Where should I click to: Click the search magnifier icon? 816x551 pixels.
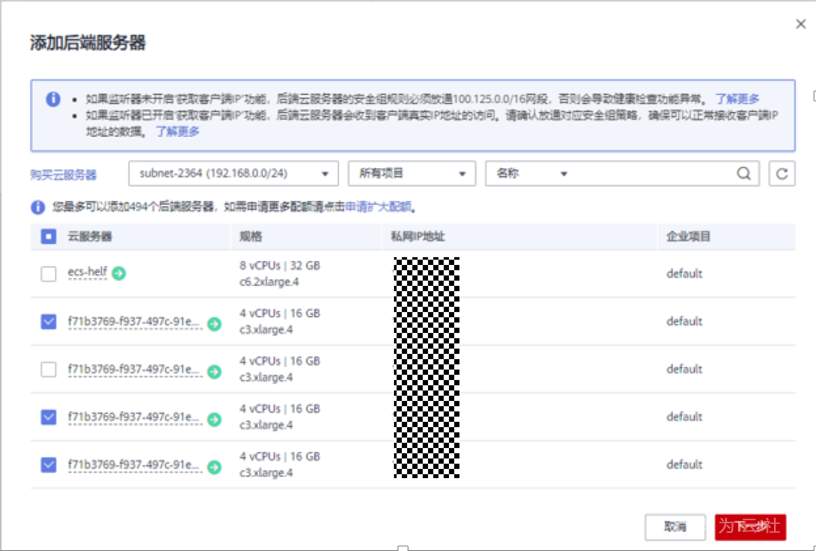click(x=744, y=174)
